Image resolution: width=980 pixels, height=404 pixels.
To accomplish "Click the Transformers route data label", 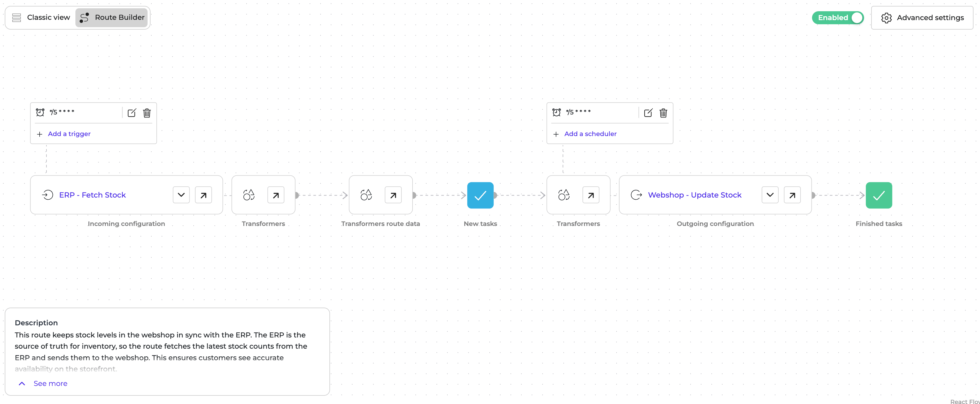I will [x=380, y=224].
